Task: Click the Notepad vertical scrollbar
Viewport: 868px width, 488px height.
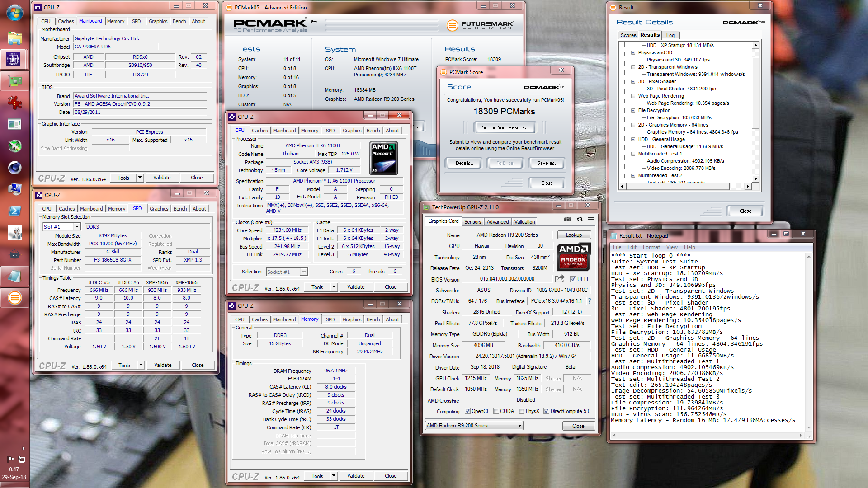Action: tap(809, 342)
